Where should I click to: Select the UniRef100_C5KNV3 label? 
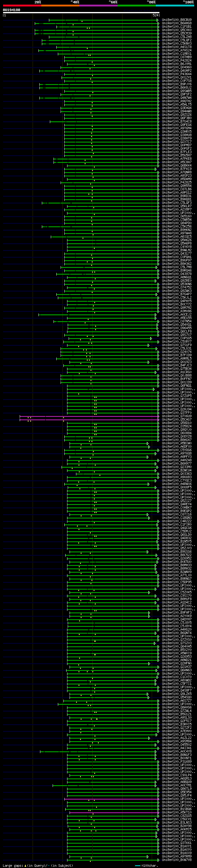[176, 43]
